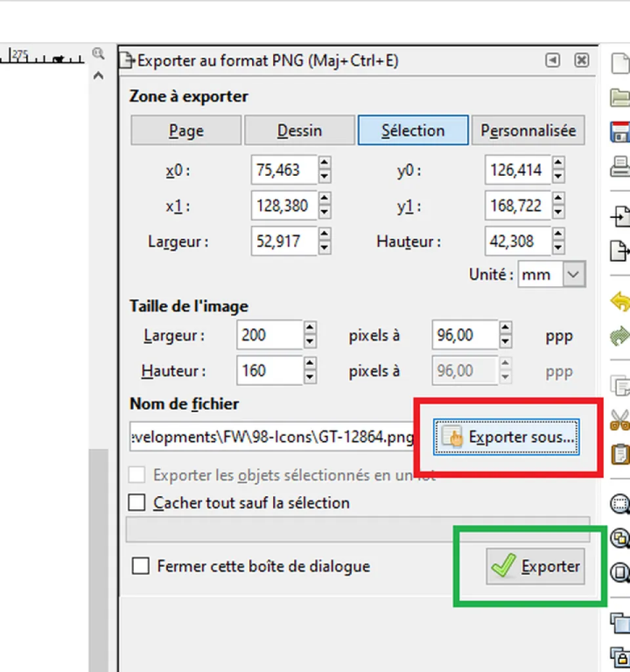
Task: Enable 'Fermer cette boîte de dialogue' checkbox
Action: pyautogui.click(x=140, y=566)
